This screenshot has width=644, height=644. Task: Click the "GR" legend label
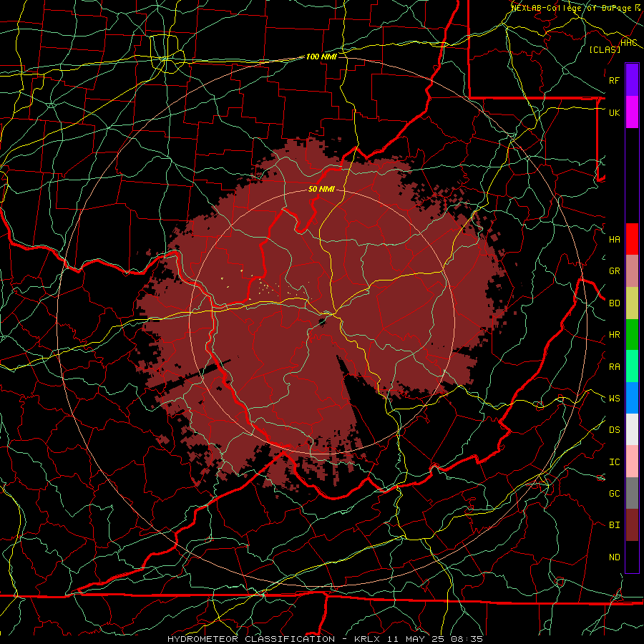pyautogui.click(x=614, y=271)
